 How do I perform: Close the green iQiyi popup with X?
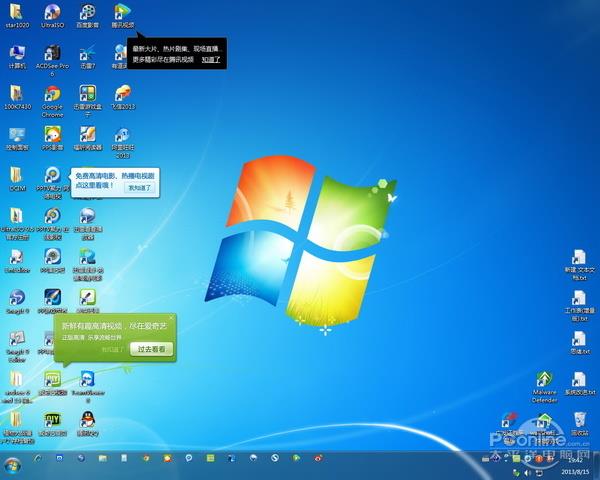171,318
